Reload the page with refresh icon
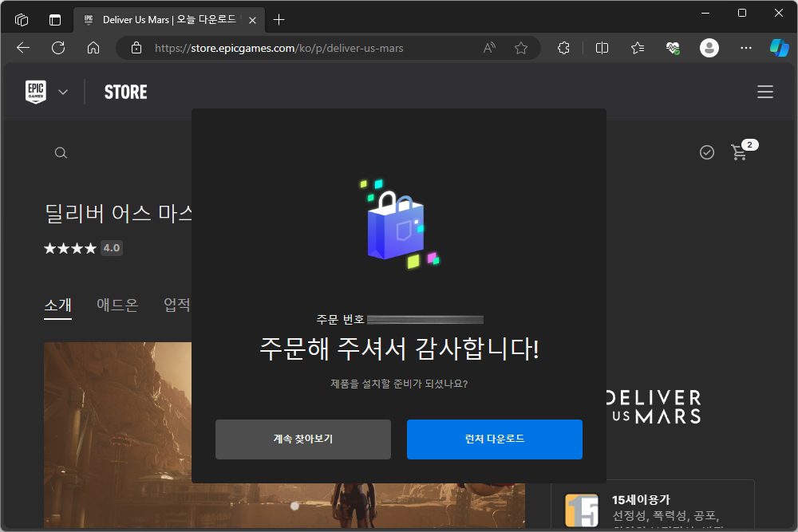This screenshot has width=798, height=532. pyautogui.click(x=58, y=48)
